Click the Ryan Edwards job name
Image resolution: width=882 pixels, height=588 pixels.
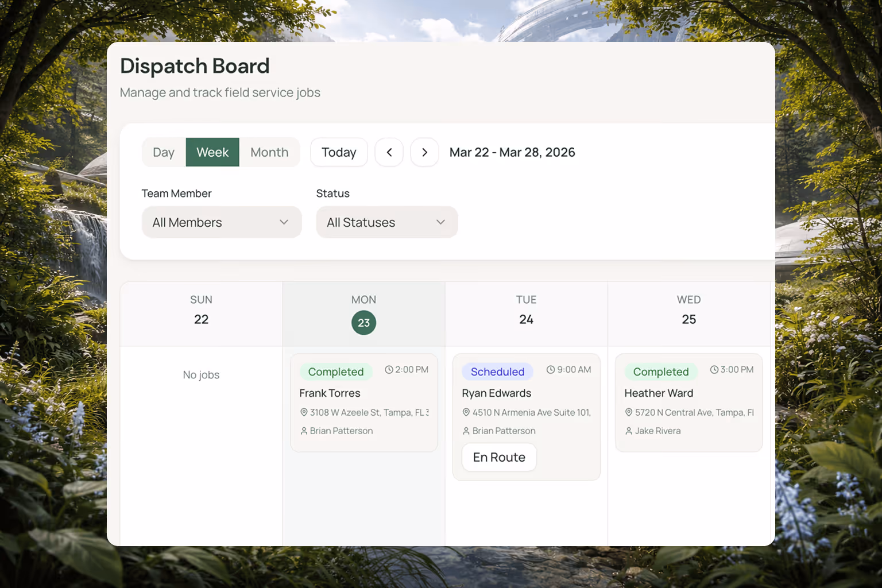click(x=497, y=393)
